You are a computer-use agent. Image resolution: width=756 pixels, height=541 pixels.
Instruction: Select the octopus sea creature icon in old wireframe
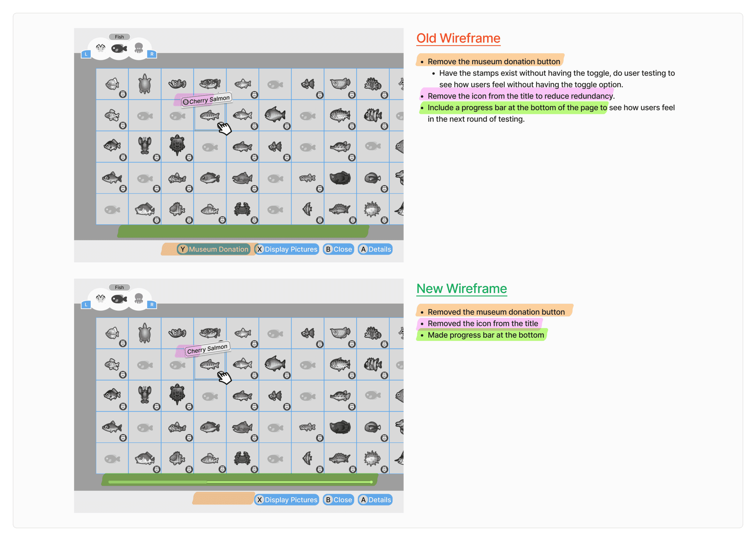pos(139,49)
